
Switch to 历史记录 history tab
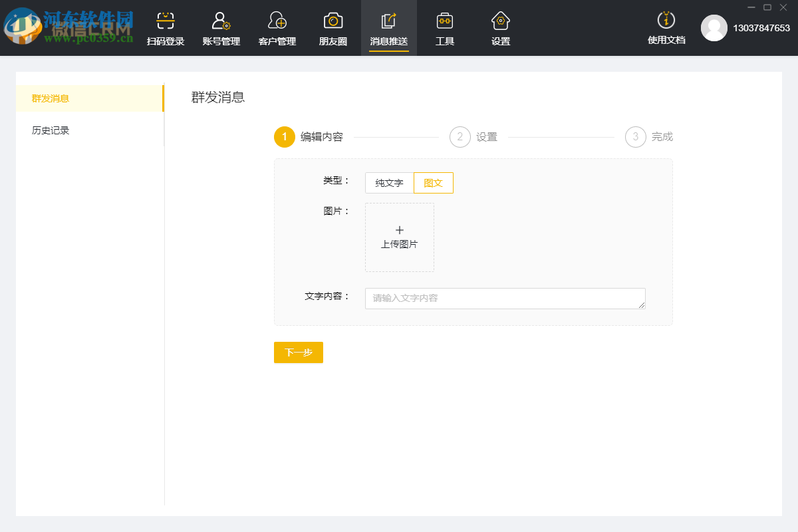pyautogui.click(x=50, y=130)
